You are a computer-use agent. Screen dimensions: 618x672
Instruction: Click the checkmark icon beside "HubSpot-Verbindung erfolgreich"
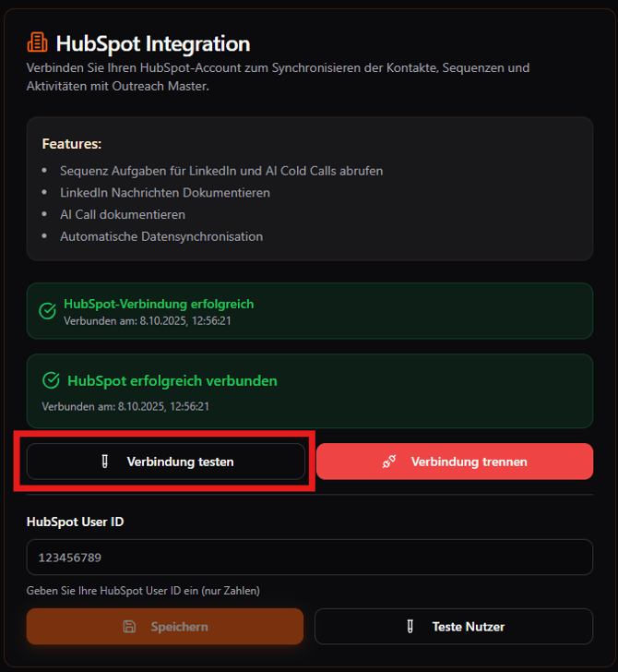(48, 311)
